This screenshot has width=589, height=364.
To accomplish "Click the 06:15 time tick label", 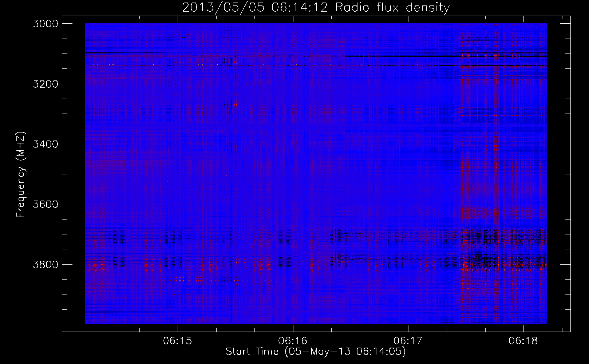I will coord(178,341).
